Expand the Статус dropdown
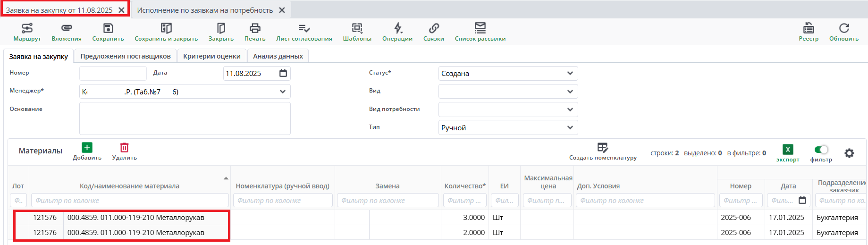Viewport: 868px width, 245px height. (570, 73)
